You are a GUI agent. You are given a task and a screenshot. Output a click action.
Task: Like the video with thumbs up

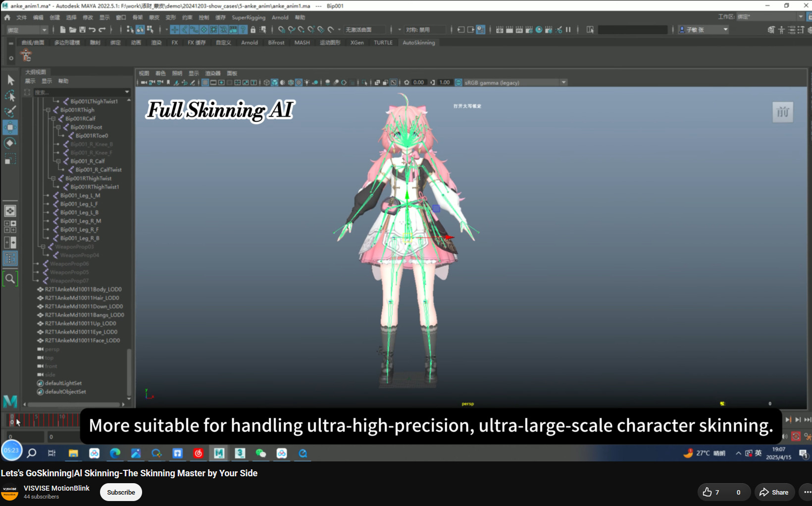click(711, 492)
